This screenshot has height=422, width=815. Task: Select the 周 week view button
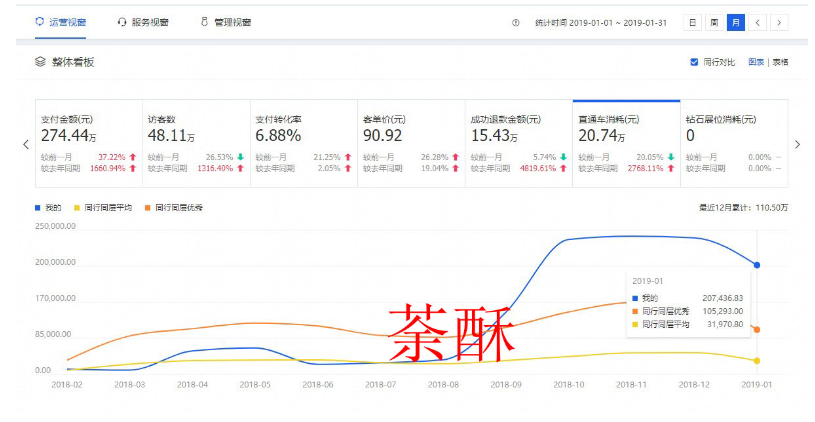(714, 22)
